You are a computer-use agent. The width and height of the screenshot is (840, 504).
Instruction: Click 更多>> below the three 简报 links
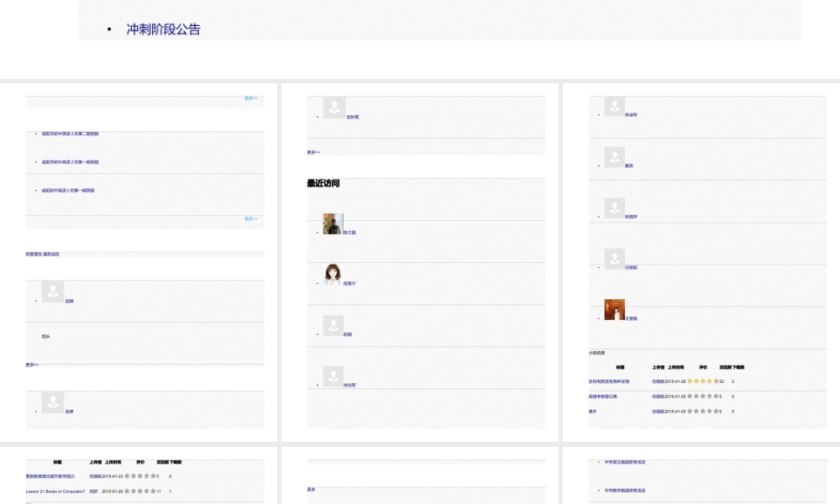click(250, 219)
